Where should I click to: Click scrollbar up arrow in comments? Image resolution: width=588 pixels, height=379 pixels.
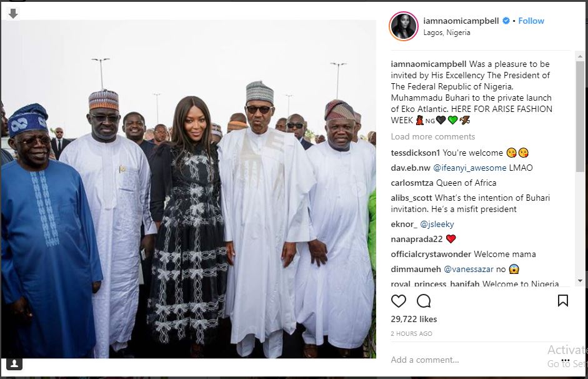pos(580,56)
